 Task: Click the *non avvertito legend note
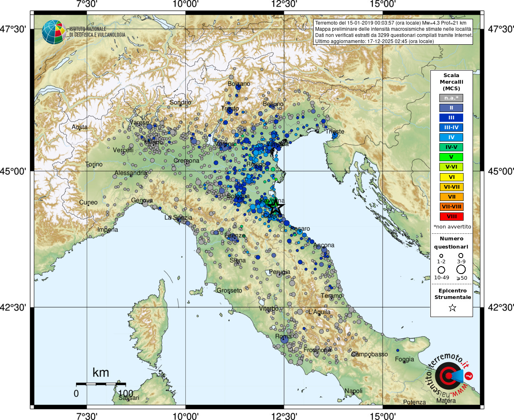[x=453, y=226]
